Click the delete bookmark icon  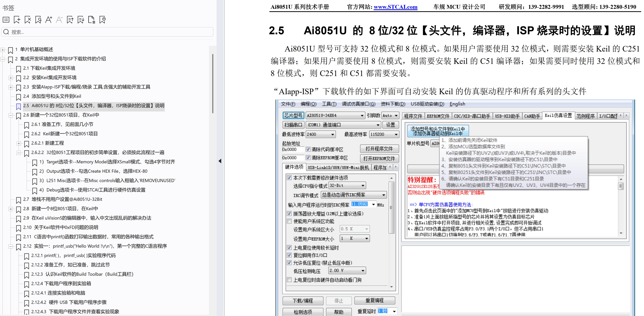click(x=28, y=19)
